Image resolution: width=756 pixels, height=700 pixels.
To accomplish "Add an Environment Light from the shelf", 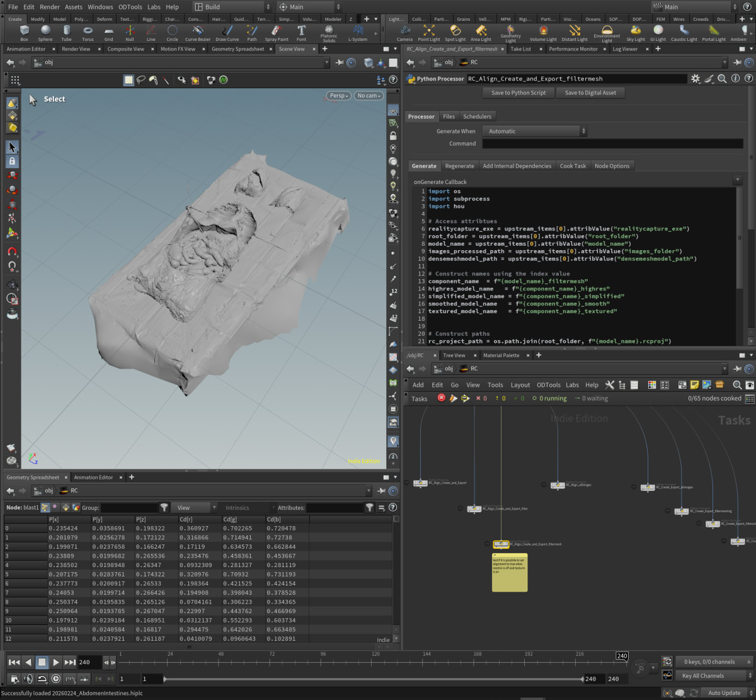I will point(607,33).
